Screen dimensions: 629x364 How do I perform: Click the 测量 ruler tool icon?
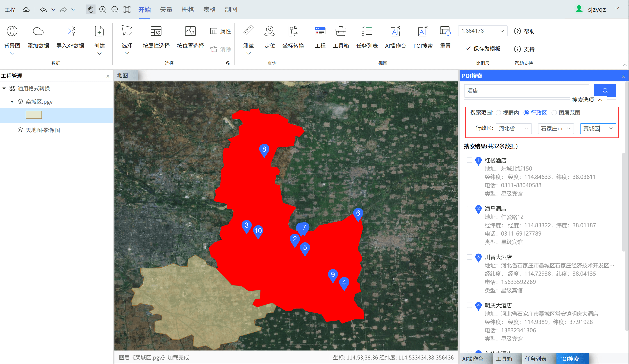(248, 31)
